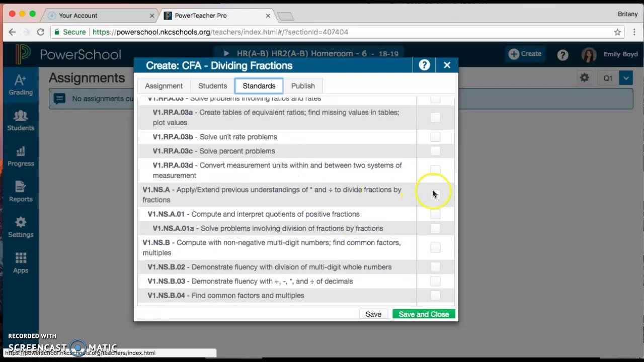
Task: Check the V1.NS.A standard checkbox
Action: 435,195
